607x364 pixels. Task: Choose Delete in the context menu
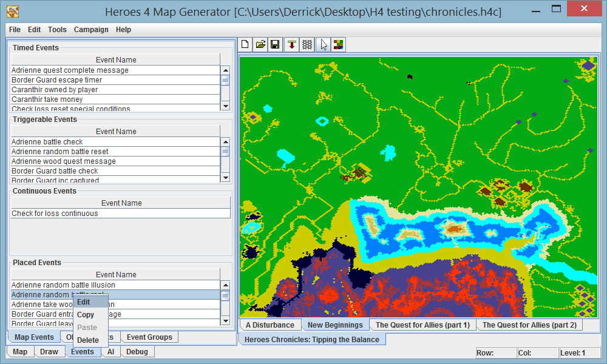pos(90,340)
